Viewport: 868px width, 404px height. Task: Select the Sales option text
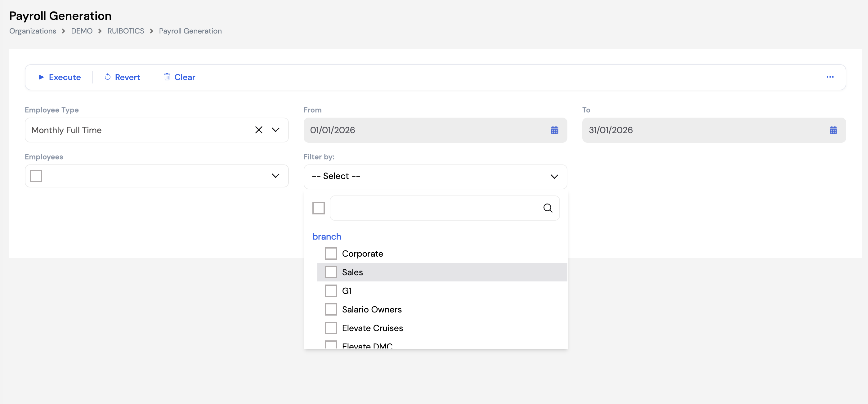[352, 272]
